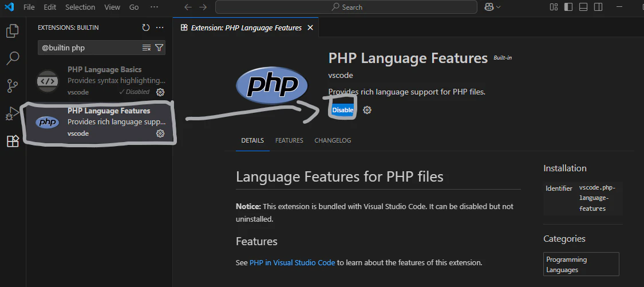This screenshot has height=287, width=644.
Task: Open the filter extensions funnel menu
Action: click(x=159, y=48)
